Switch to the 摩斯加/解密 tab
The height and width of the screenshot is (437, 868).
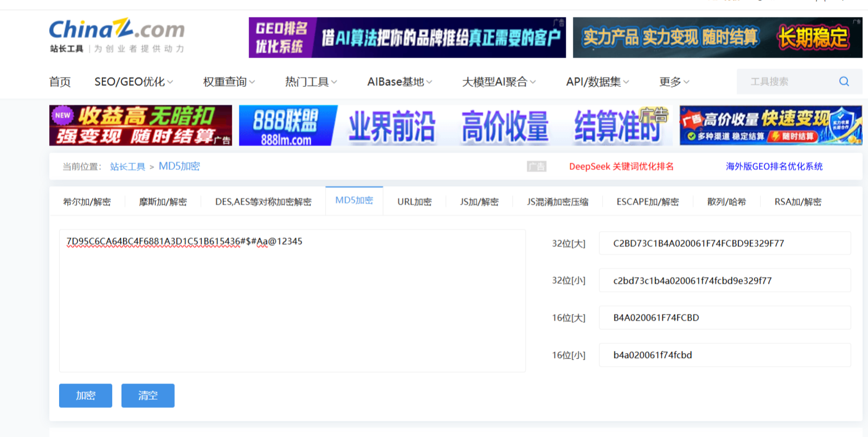[163, 202]
